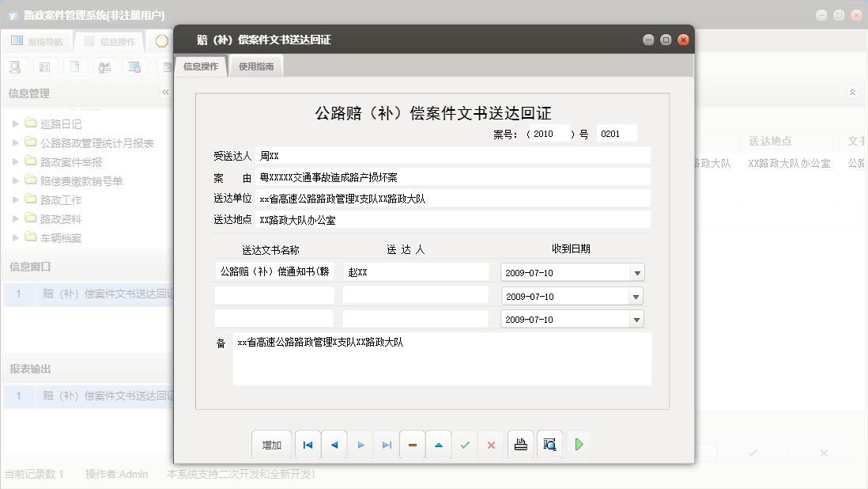Screen dimensions: 868x489
Task: Open the print preview
Action: coord(549,444)
